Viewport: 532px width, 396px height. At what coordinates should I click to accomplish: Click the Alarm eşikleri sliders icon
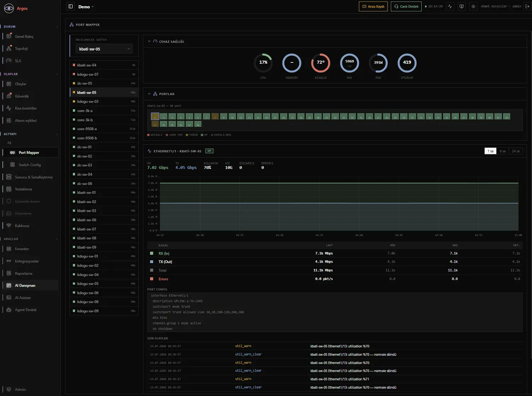coord(9,120)
